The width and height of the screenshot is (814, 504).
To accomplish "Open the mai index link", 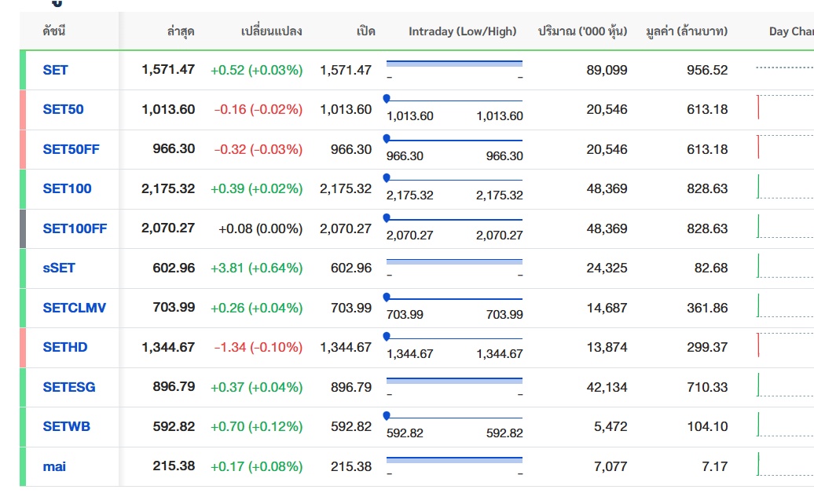I will 54,466.
